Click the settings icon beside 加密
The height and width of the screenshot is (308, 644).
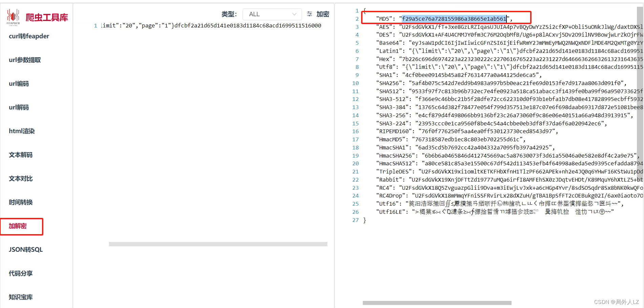coord(310,14)
